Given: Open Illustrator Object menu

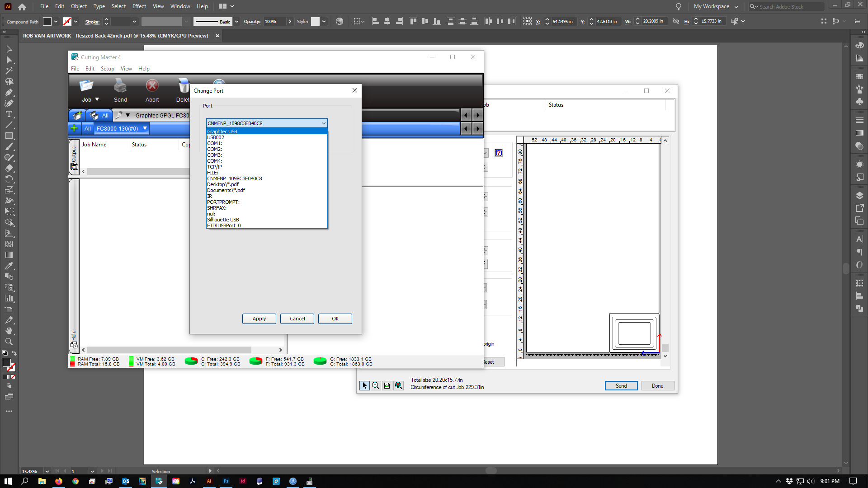Looking at the screenshot, I should [x=79, y=6].
